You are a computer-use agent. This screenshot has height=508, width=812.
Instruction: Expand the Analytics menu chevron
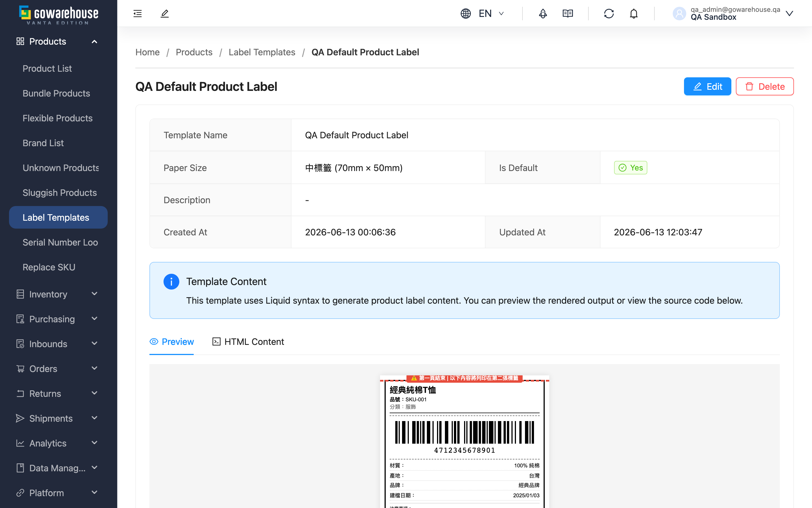[x=95, y=443]
